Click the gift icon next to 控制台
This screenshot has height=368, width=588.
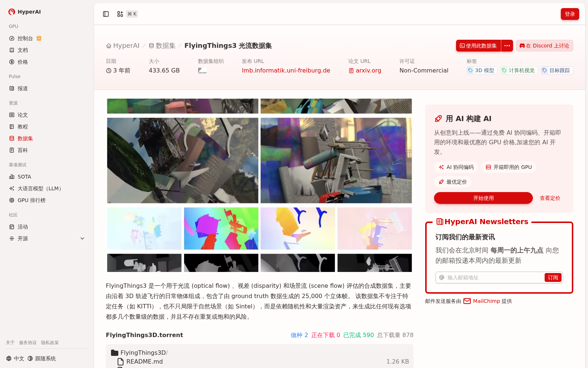point(39,38)
